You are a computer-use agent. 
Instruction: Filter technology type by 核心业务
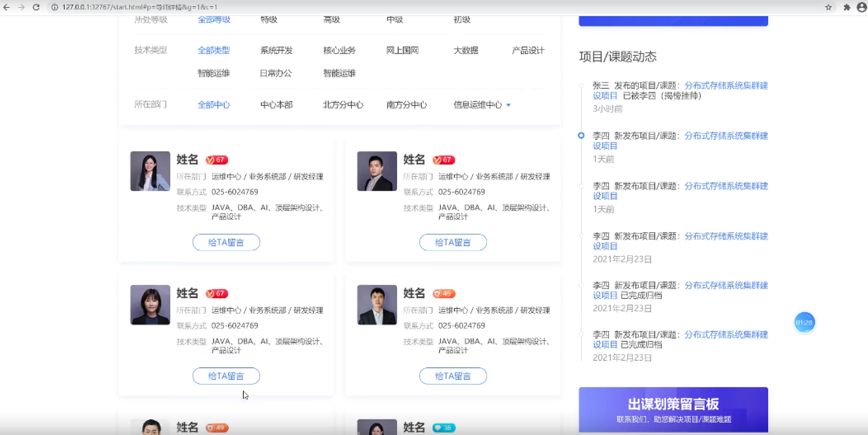point(339,50)
